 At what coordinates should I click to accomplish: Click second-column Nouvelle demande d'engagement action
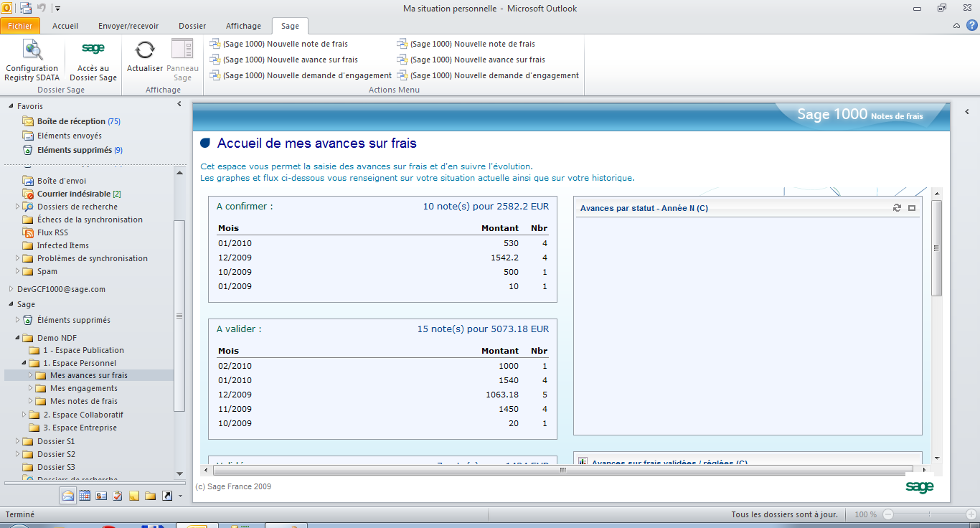tap(489, 75)
